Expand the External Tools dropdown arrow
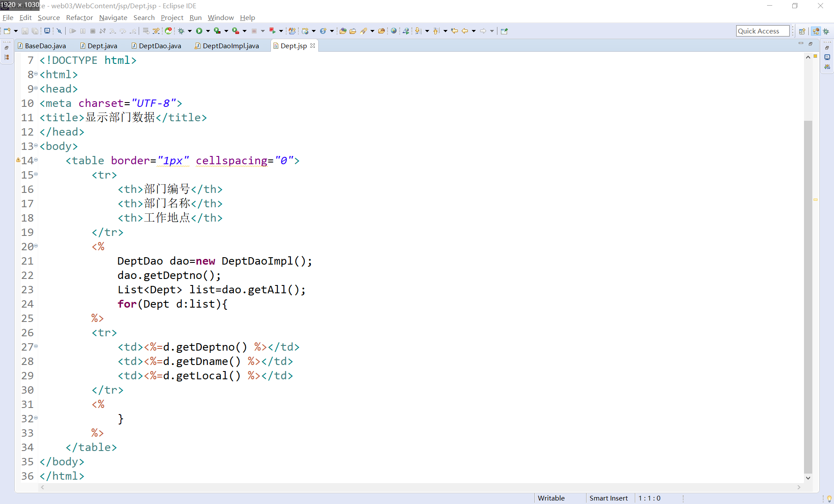 244,31
